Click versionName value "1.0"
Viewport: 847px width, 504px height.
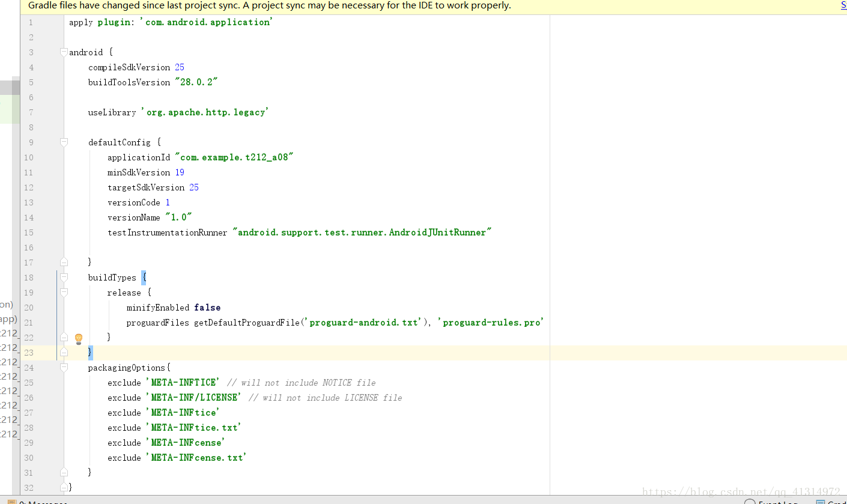click(x=178, y=217)
